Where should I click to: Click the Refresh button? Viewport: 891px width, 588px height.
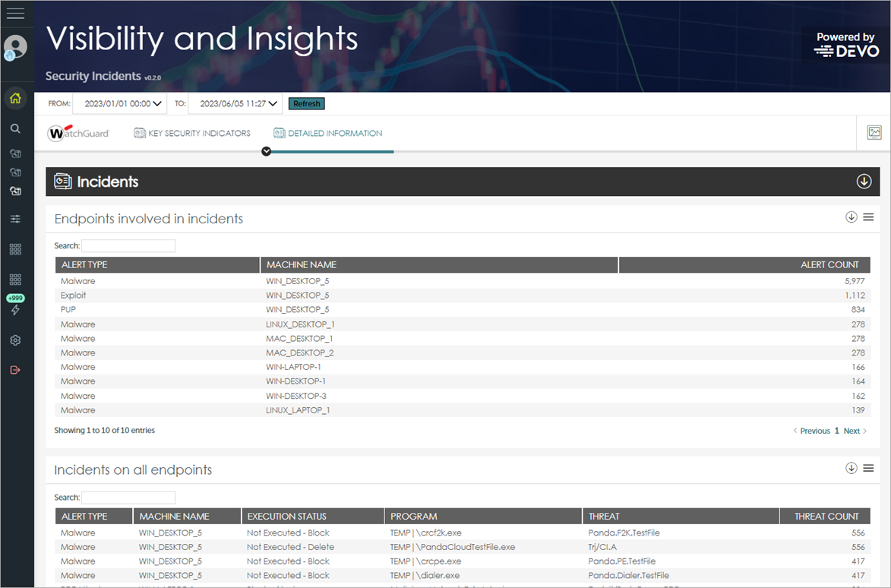tap(306, 103)
